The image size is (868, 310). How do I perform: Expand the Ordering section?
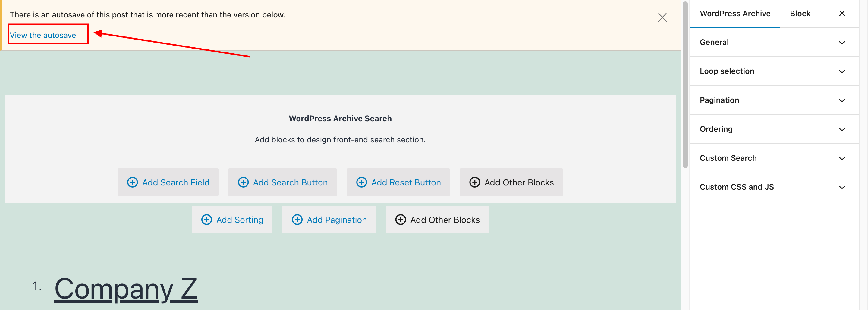(774, 129)
